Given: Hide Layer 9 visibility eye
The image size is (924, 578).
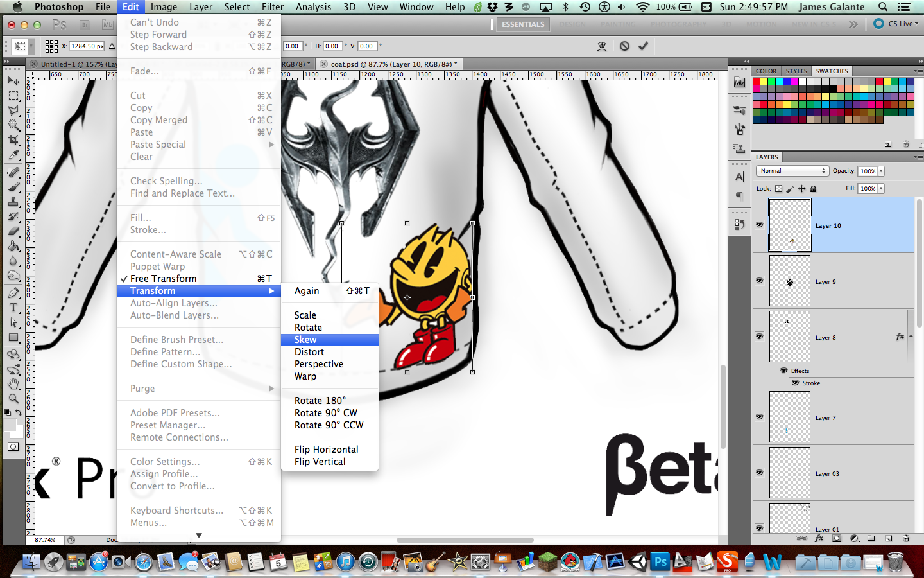Looking at the screenshot, I should pyautogui.click(x=759, y=281).
